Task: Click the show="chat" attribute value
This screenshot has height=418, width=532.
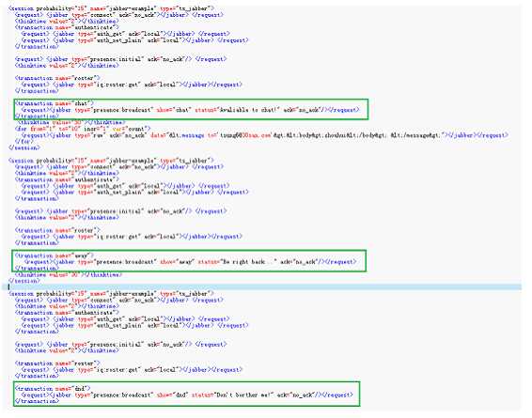Action: [x=174, y=110]
